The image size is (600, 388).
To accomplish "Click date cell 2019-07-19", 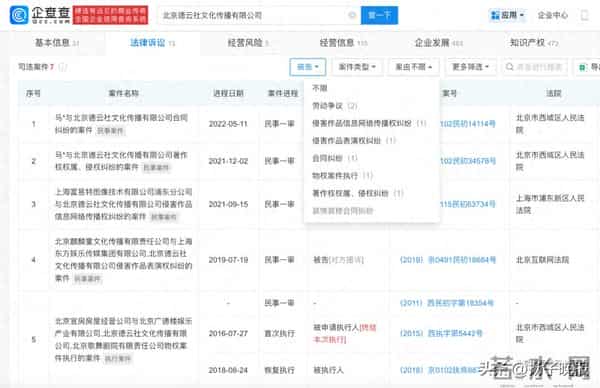I will (x=228, y=260).
